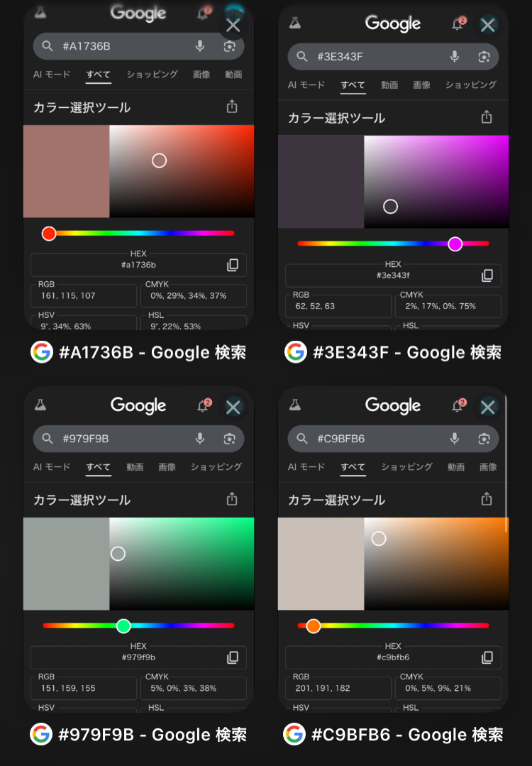Tap Google Lens icon in #3E343F search bar
The image size is (532, 766).
(484, 57)
